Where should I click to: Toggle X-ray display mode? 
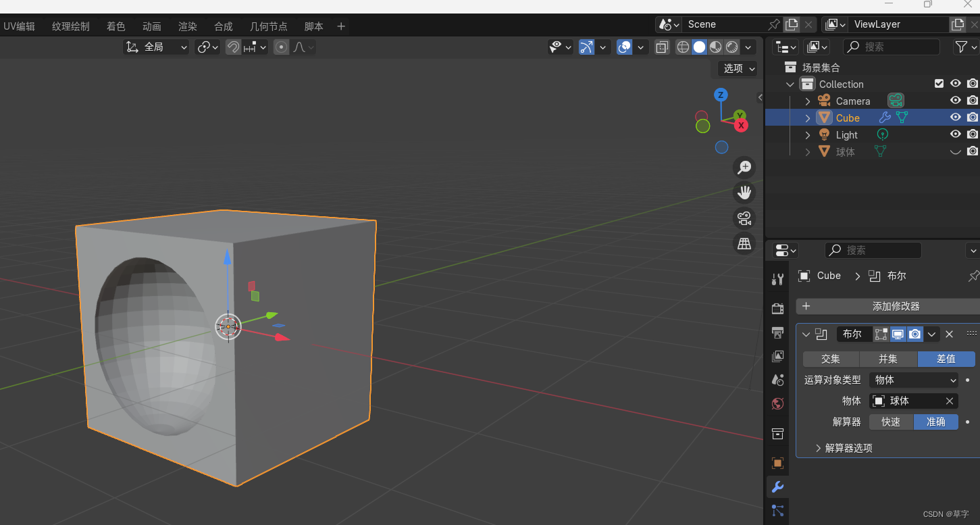click(x=662, y=47)
